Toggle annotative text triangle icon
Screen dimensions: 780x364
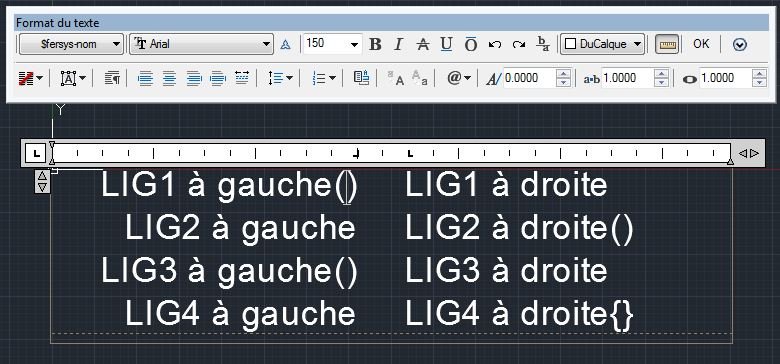pyautogui.click(x=285, y=44)
